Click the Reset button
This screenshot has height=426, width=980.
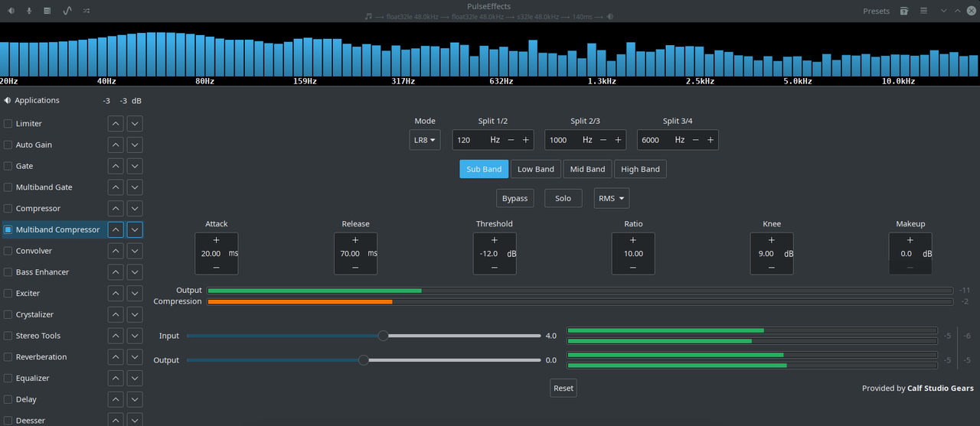pyautogui.click(x=563, y=388)
